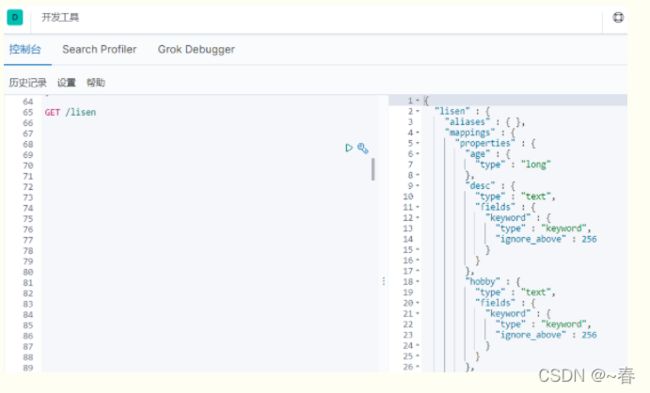650x393 pixels.
Task: Fold the "properties" block on line 5
Action: 418,143
